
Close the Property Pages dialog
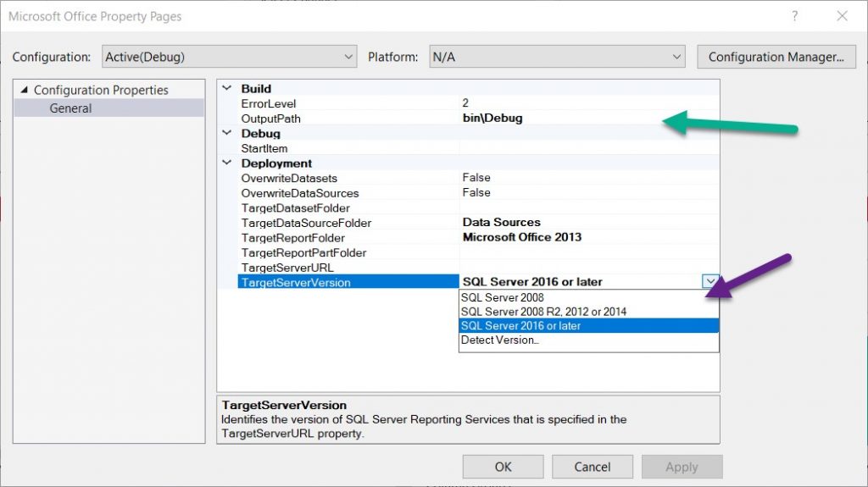click(x=842, y=16)
